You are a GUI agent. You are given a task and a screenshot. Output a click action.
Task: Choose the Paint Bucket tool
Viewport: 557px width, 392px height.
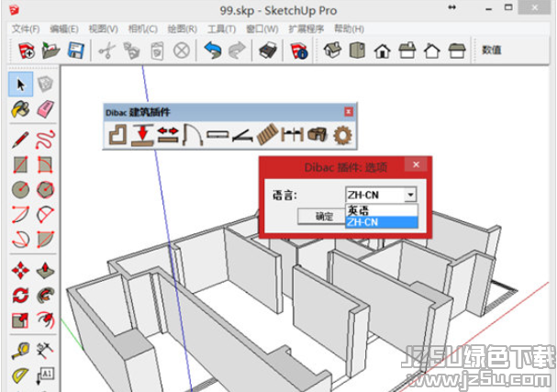[x=20, y=108]
